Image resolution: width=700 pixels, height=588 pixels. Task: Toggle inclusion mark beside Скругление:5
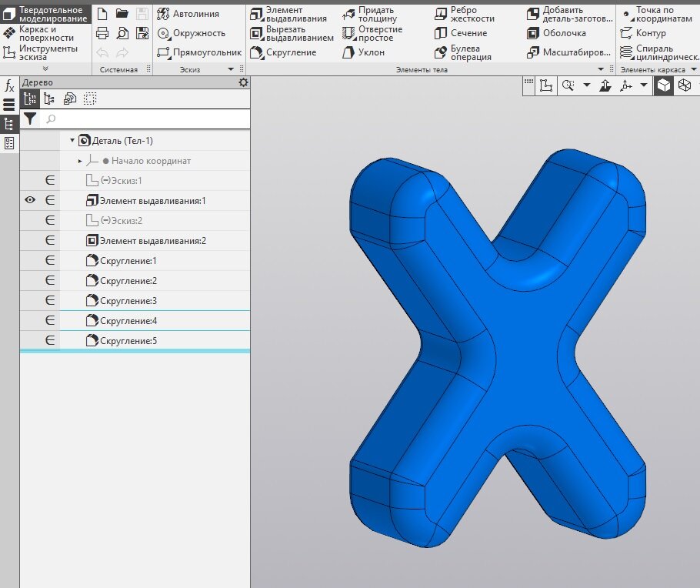tap(50, 340)
